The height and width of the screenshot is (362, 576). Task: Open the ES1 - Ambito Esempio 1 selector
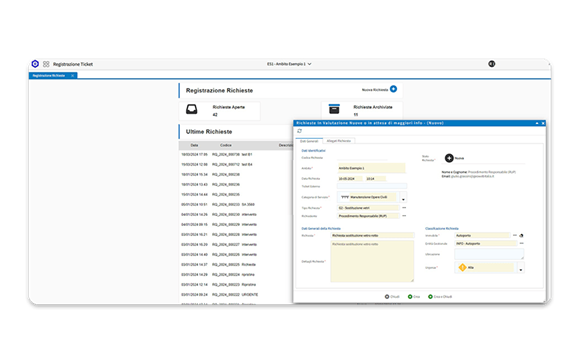pyautogui.click(x=289, y=64)
